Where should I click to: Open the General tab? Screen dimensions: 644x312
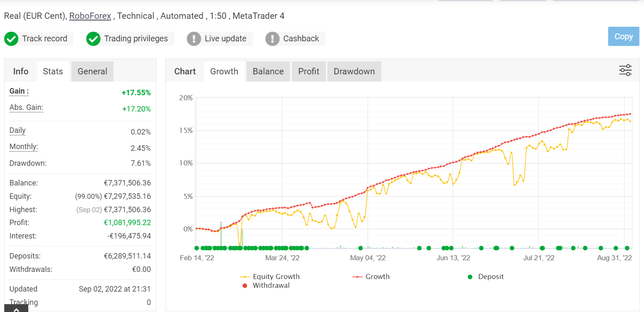pyautogui.click(x=92, y=71)
